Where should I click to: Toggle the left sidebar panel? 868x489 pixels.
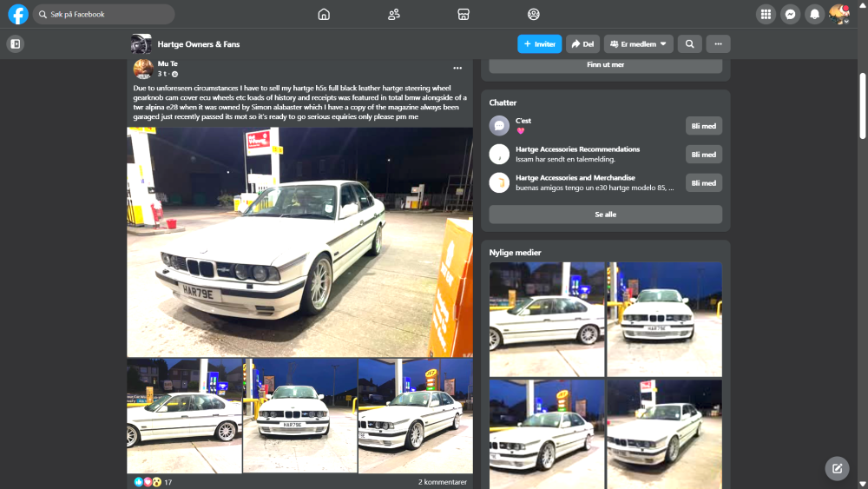click(16, 43)
